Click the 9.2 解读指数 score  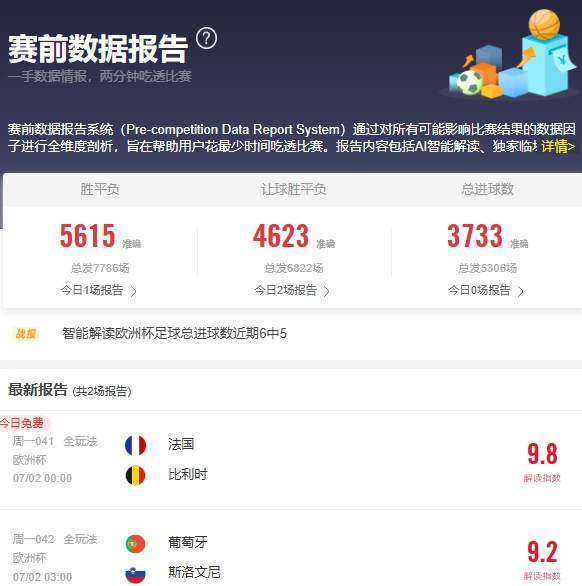(542, 559)
